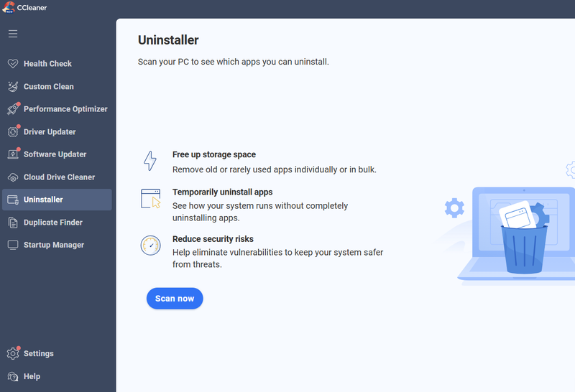575x392 pixels.
Task: Click the Performance Optimizer rocket icon
Action: [13, 109]
